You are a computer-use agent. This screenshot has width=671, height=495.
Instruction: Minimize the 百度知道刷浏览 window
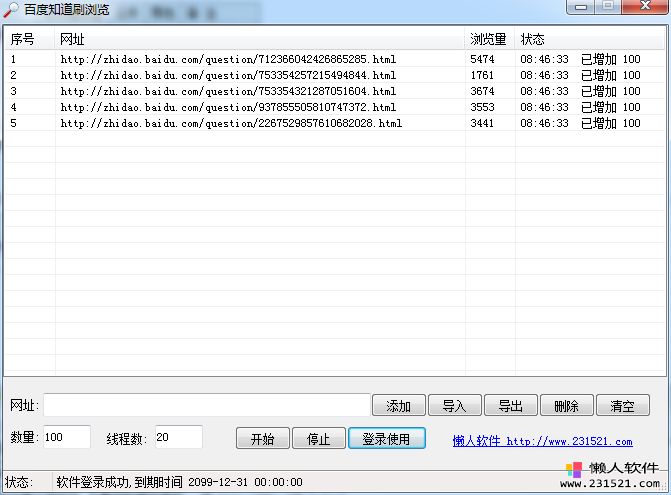coord(581,7)
